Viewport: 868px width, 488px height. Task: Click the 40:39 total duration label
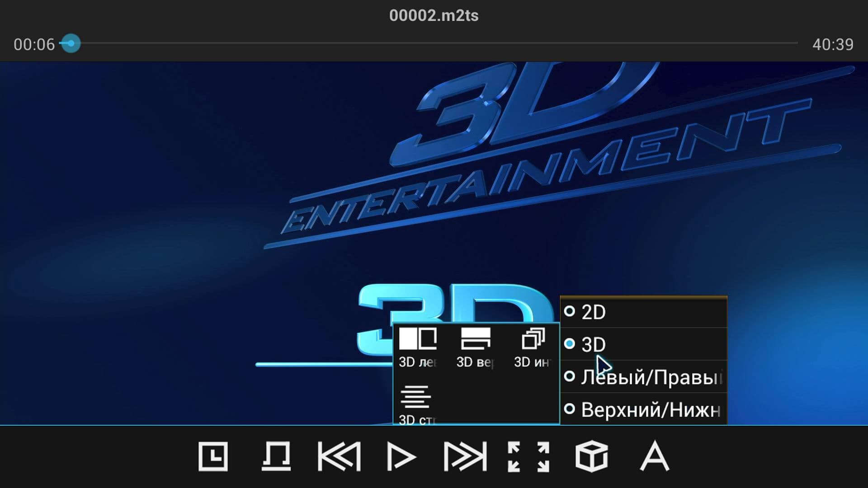[x=833, y=44]
